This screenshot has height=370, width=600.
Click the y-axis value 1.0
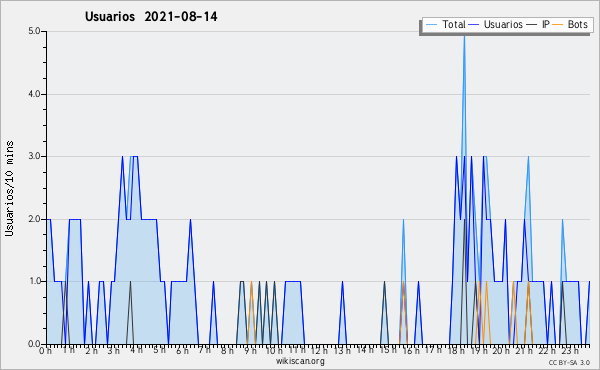(x=34, y=282)
